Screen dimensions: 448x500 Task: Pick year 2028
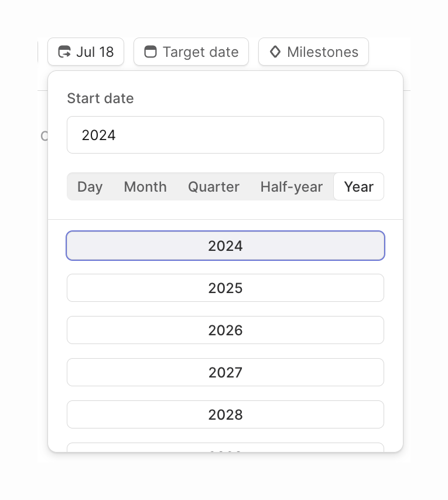point(225,414)
